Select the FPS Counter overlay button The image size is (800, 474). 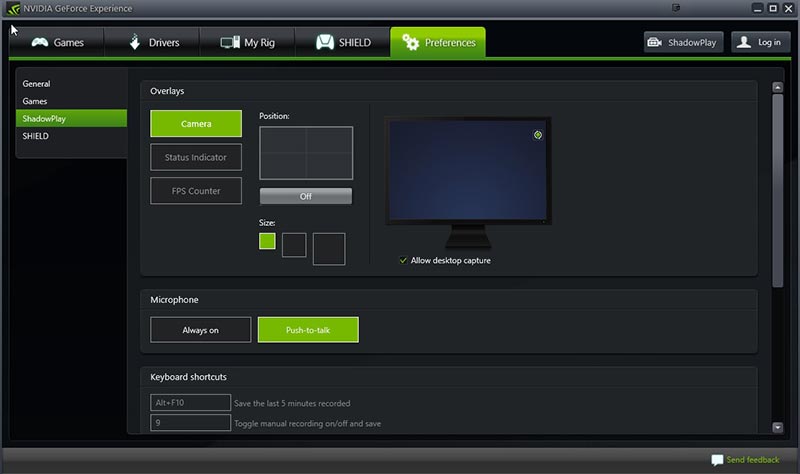(196, 191)
